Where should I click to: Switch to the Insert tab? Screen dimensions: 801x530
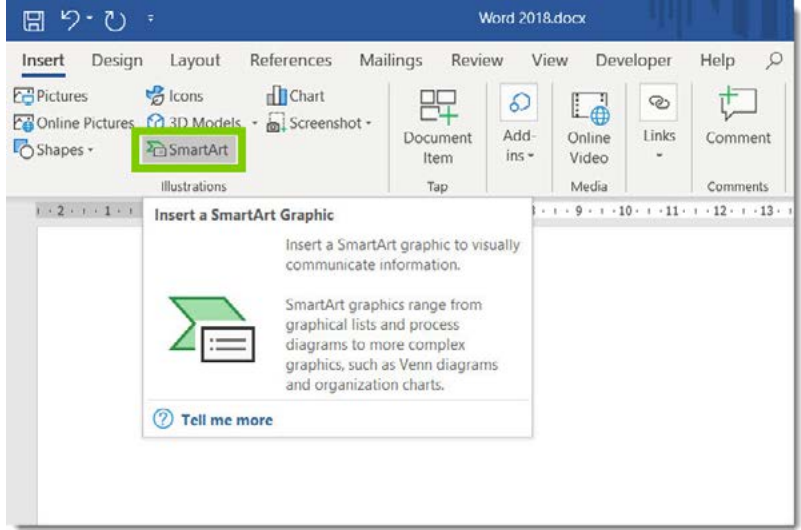point(43,60)
